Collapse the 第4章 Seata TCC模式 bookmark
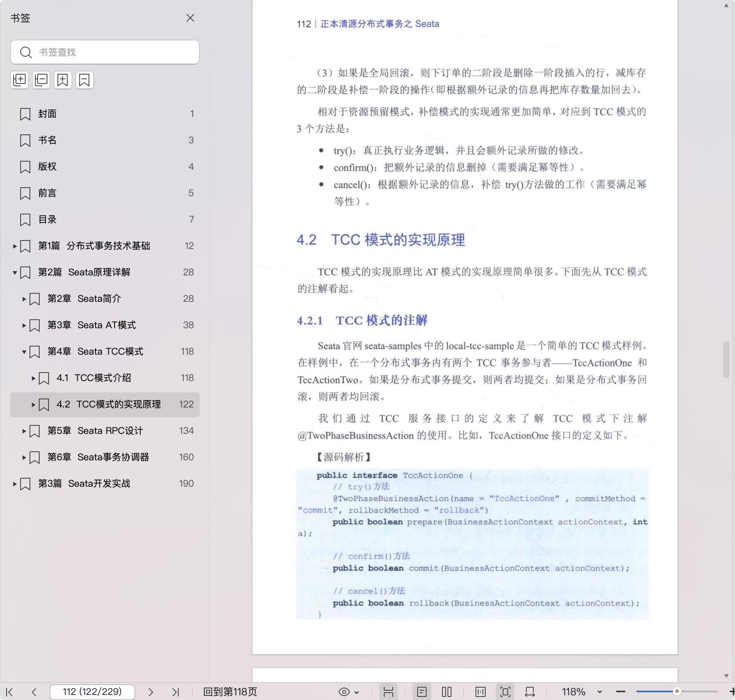The width and height of the screenshot is (735, 700). coord(24,352)
